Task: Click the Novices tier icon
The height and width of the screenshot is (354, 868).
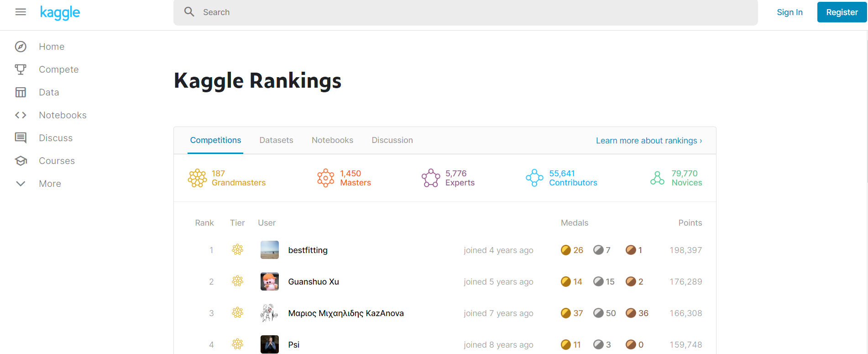Action: [x=657, y=178]
